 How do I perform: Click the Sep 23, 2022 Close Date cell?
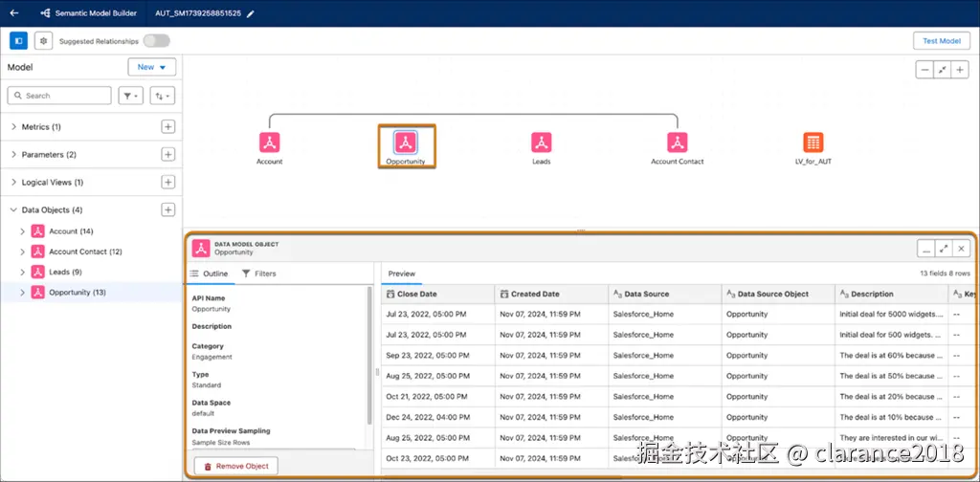437,355
